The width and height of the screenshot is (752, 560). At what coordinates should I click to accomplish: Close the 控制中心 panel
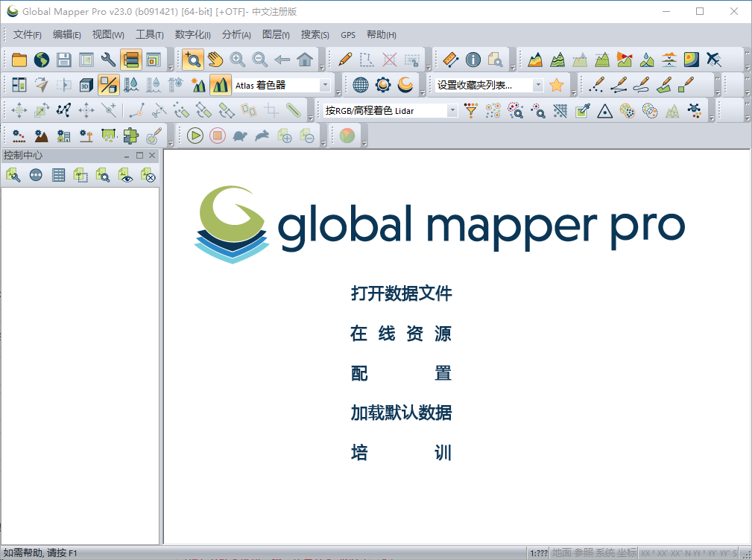click(x=152, y=155)
